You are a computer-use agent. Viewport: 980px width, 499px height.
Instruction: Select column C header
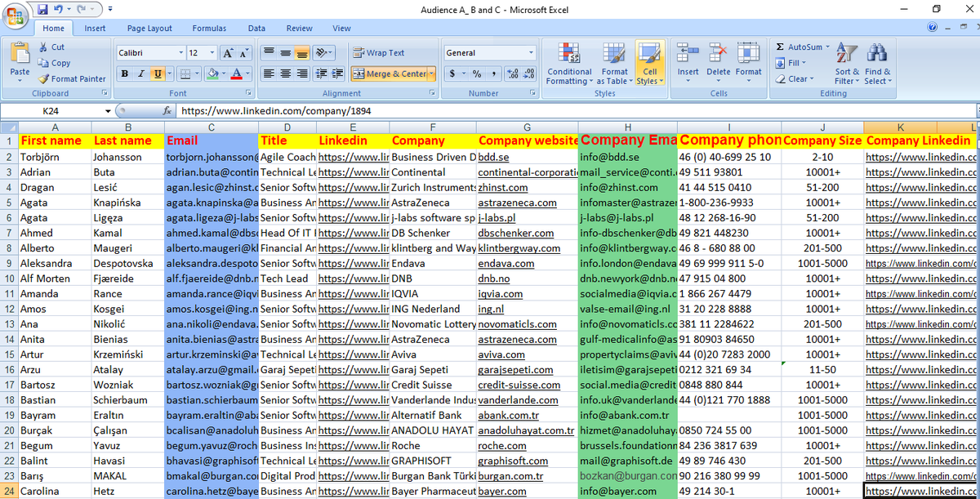(211, 127)
